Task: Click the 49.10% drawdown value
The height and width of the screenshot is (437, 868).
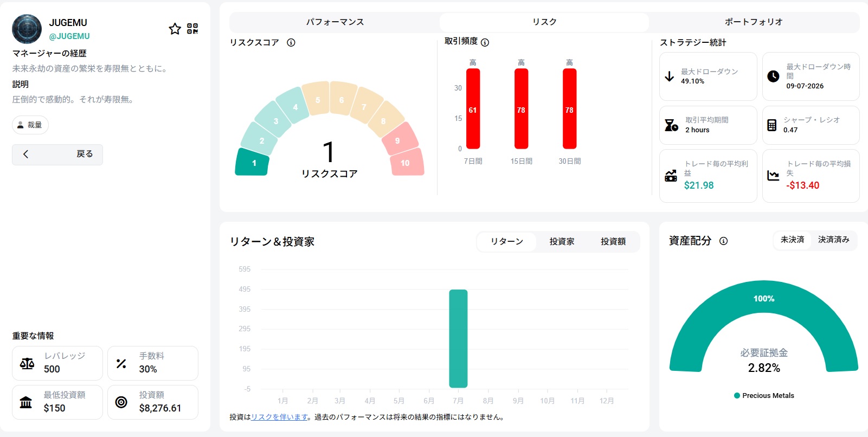Action: [692, 81]
